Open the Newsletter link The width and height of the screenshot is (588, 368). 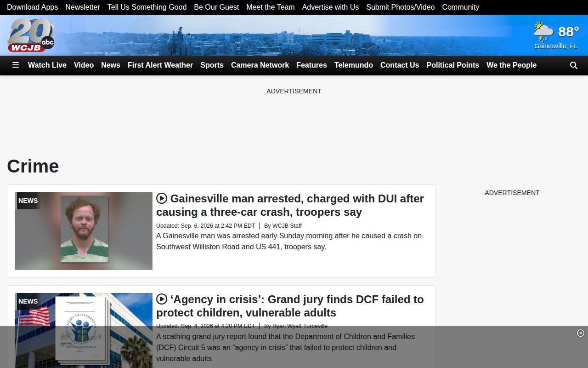[x=83, y=7]
